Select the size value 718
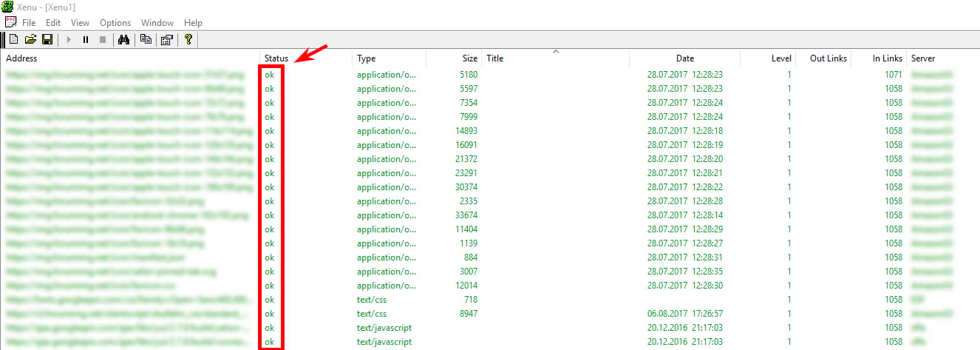The height and width of the screenshot is (350, 980). (x=471, y=300)
